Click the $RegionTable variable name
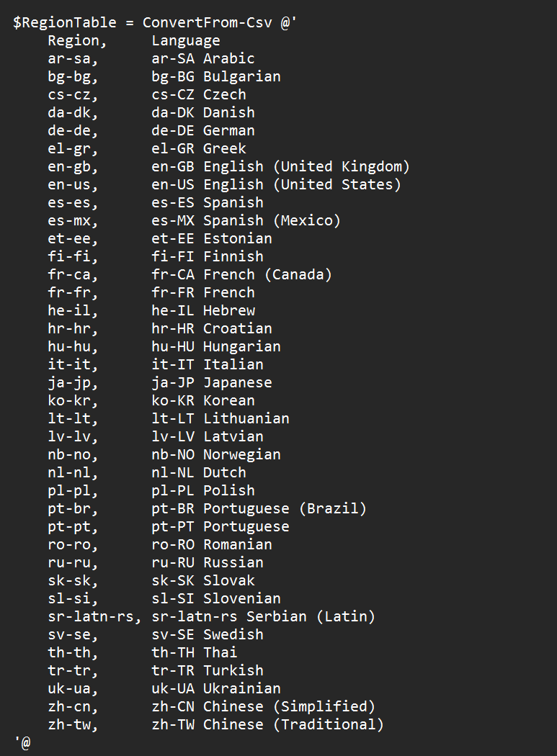This screenshot has height=756, width=557. pos(65,22)
